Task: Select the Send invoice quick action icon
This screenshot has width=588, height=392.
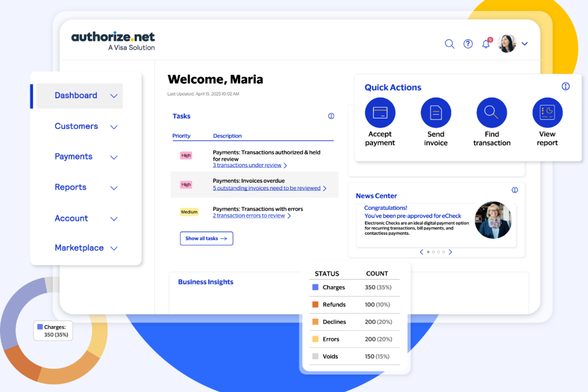Action: [x=436, y=112]
